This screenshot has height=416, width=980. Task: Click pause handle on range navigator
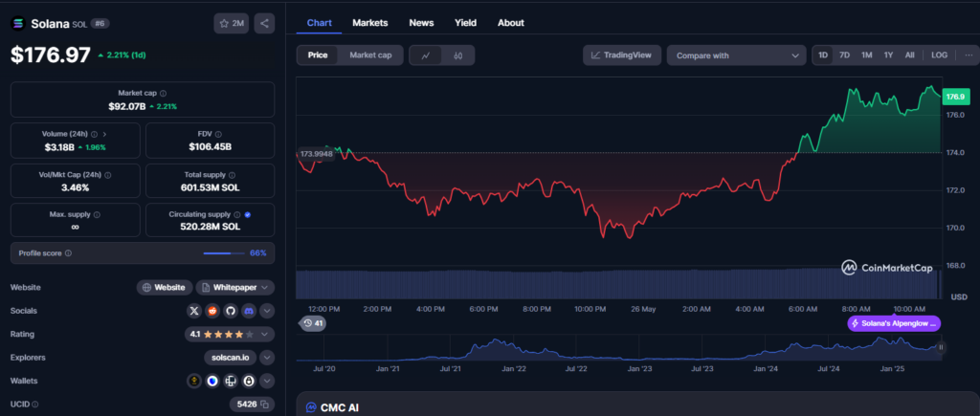941,347
